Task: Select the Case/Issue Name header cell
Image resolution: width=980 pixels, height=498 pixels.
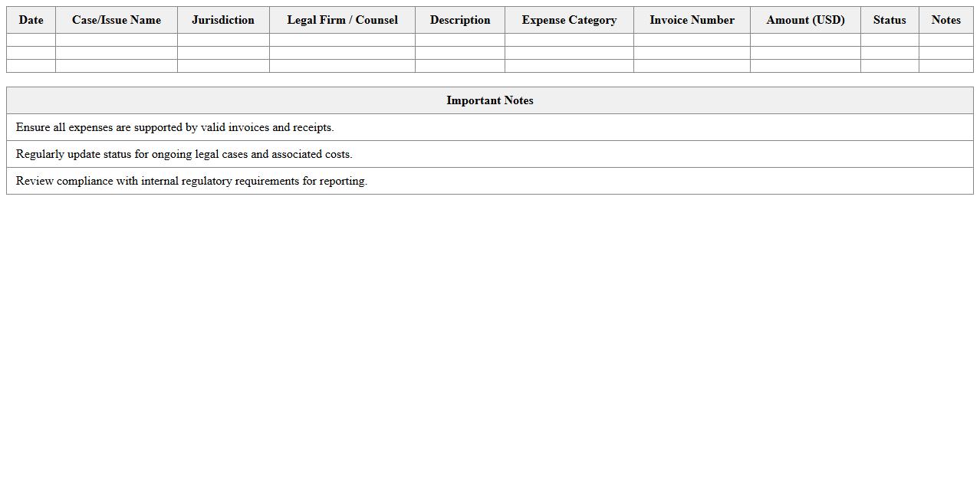Action: point(116,20)
